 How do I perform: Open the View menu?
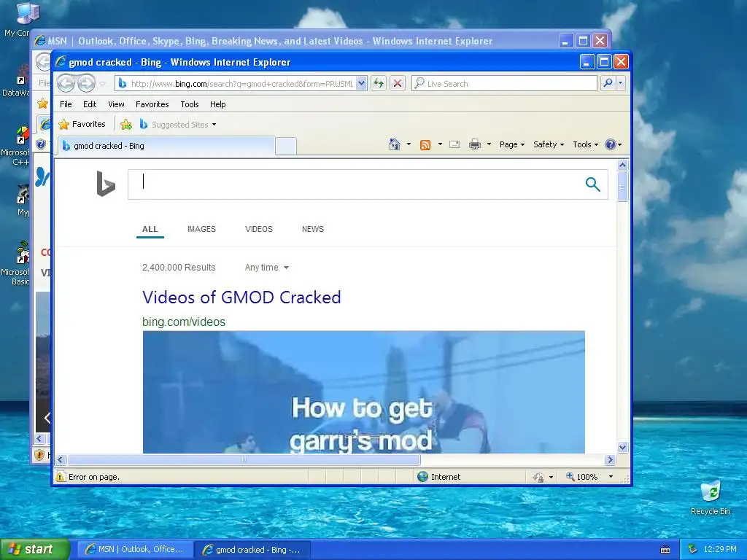[116, 104]
